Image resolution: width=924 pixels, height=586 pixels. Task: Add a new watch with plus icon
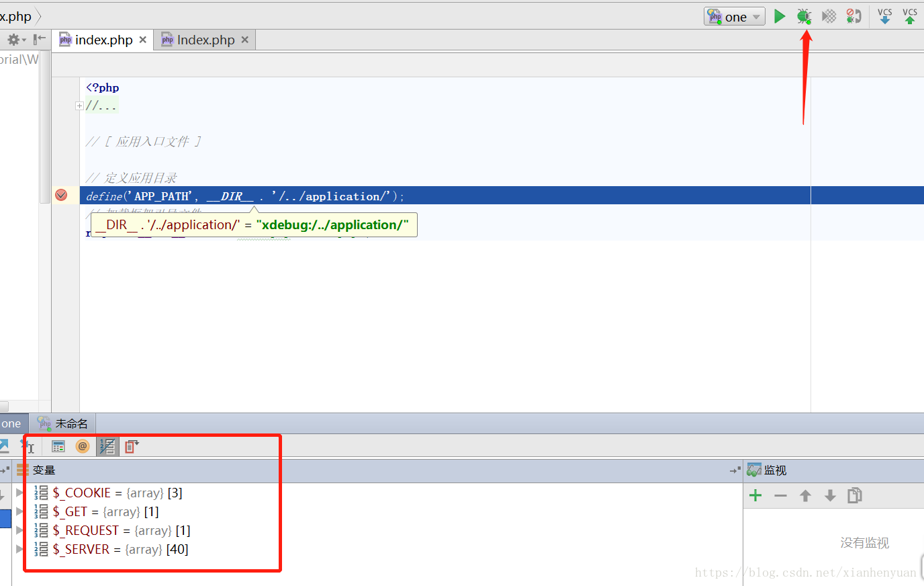pos(755,495)
